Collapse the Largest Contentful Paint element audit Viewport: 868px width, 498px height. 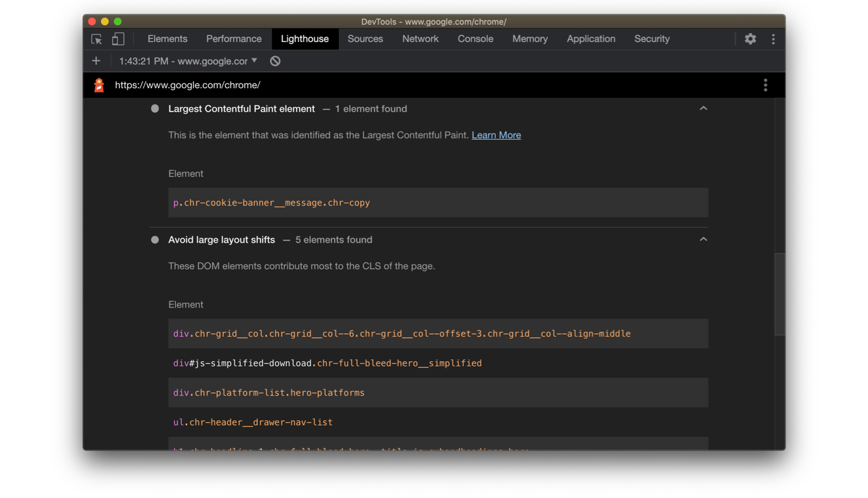703,108
